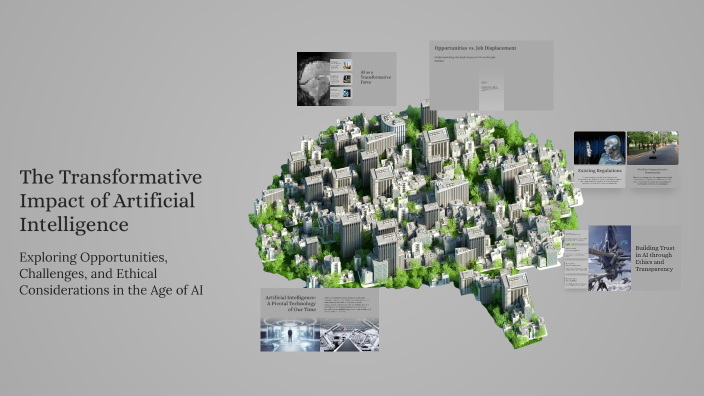The image size is (704, 396).
Task: Click the robot head with headphones image
Action: (x=599, y=148)
